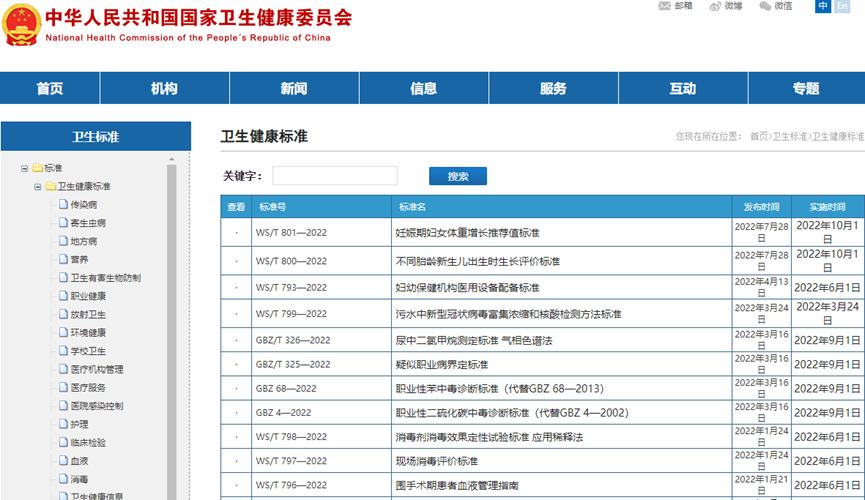Click standard number WS/T 798—2022
The image size is (865, 500).
pyautogui.click(x=291, y=437)
